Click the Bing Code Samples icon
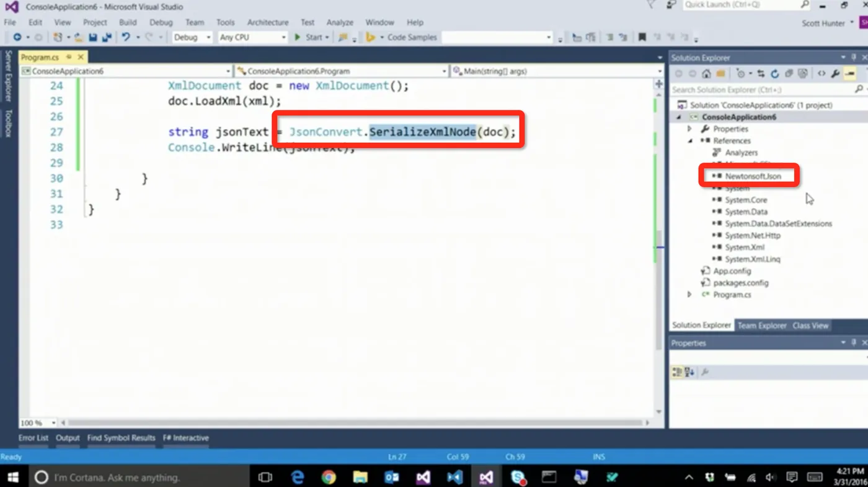 [371, 37]
